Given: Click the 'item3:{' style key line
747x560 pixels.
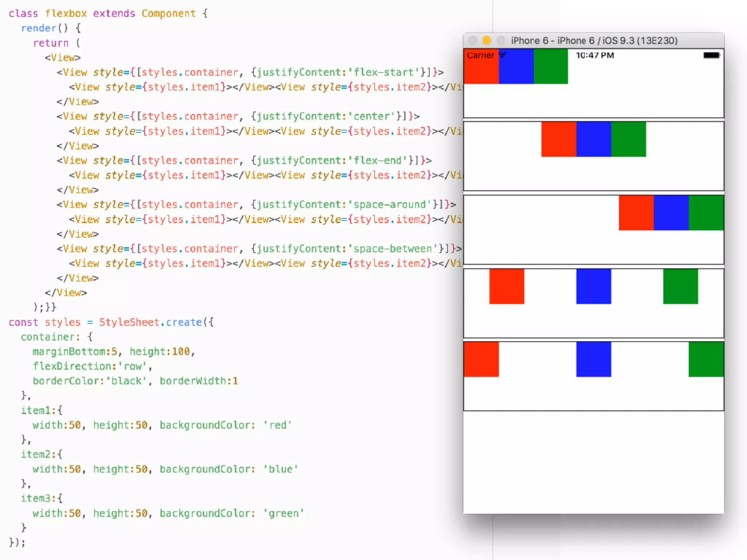Looking at the screenshot, I should coord(42,498).
